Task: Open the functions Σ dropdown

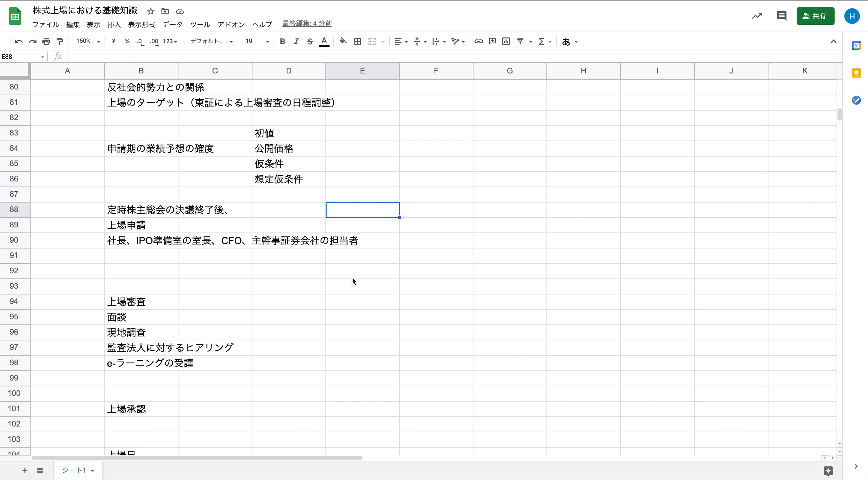Action: click(x=545, y=41)
